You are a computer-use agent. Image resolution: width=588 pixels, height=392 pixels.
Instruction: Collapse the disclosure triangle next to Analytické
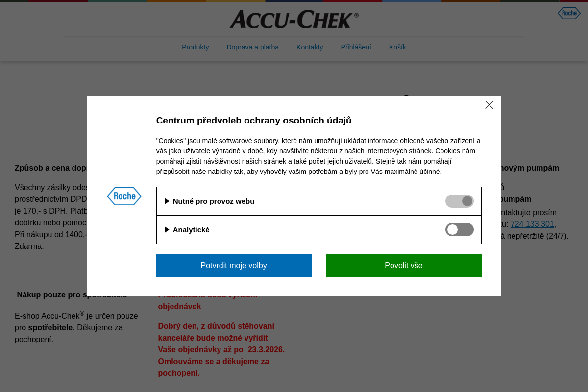167,229
